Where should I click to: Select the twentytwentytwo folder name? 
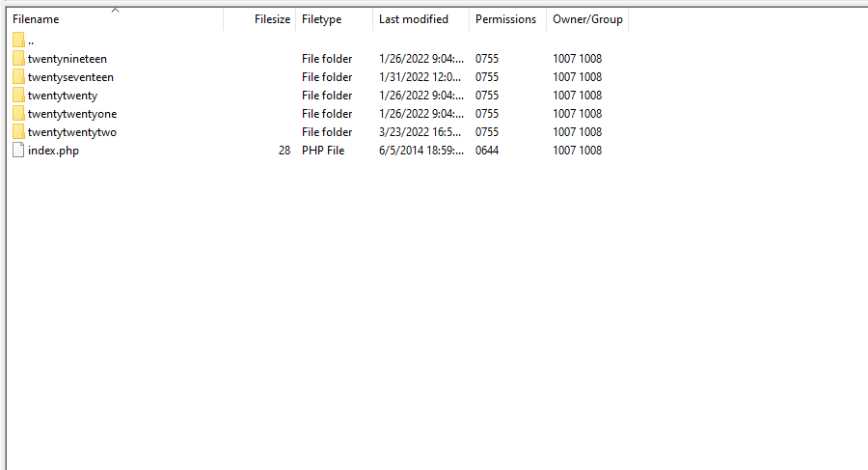(x=72, y=132)
